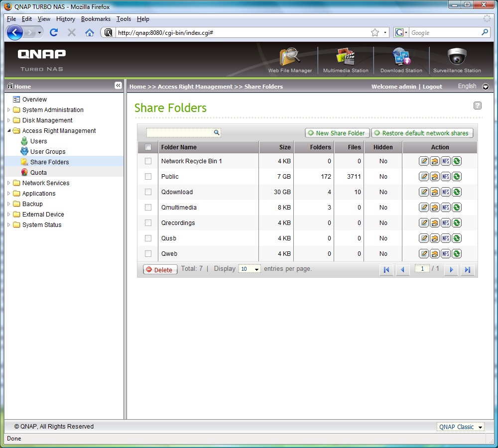Click the Logout link
This screenshot has width=498, height=448.
(432, 86)
